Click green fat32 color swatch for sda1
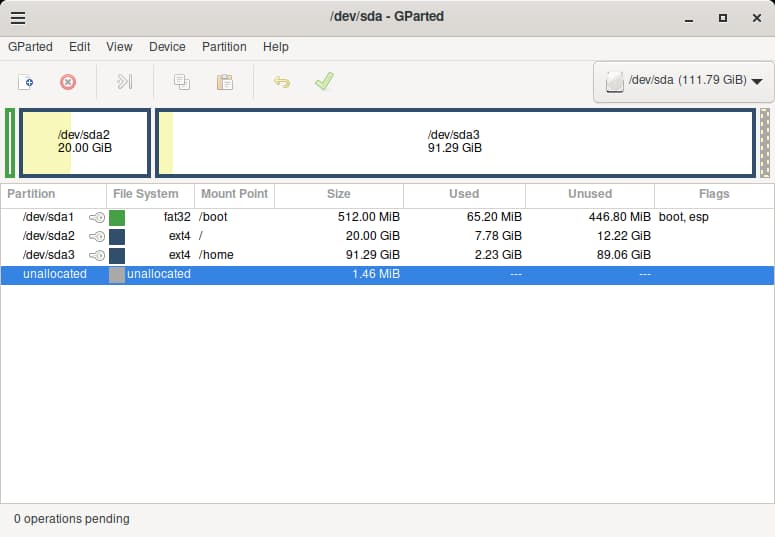Image resolution: width=775 pixels, height=537 pixels. [117, 218]
